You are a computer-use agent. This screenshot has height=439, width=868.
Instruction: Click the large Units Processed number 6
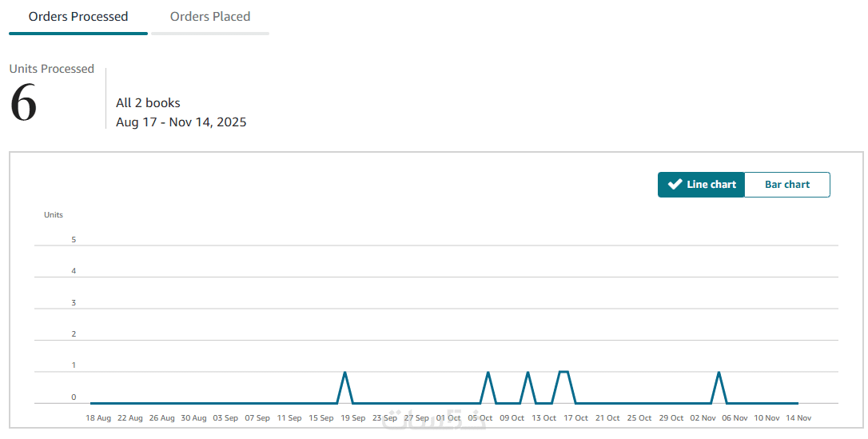(x=23, y=104)
